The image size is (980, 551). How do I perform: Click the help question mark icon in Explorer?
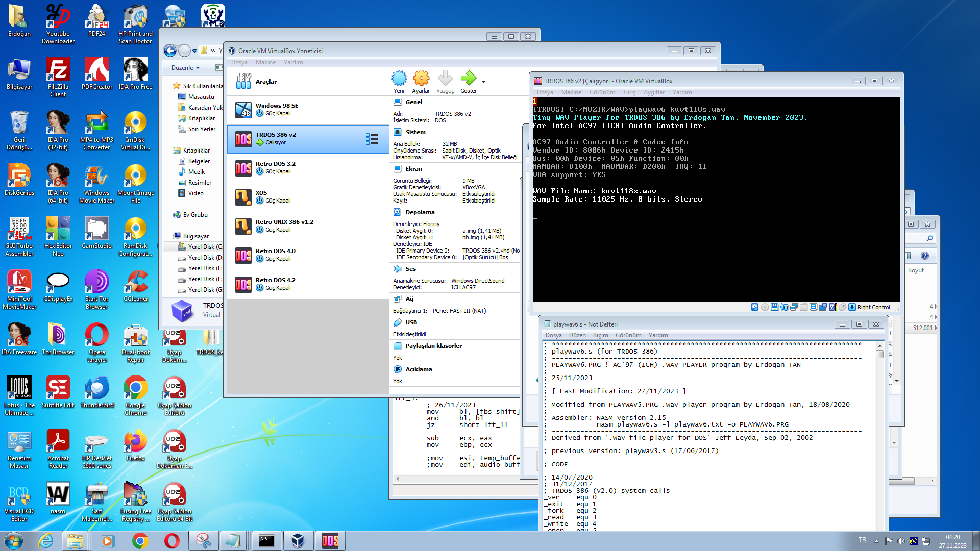pos(924,256)
